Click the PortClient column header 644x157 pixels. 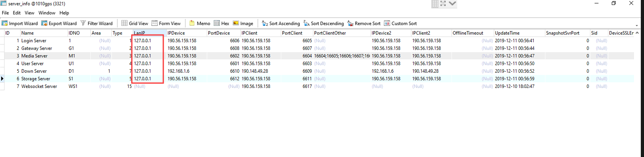(297, 33)
